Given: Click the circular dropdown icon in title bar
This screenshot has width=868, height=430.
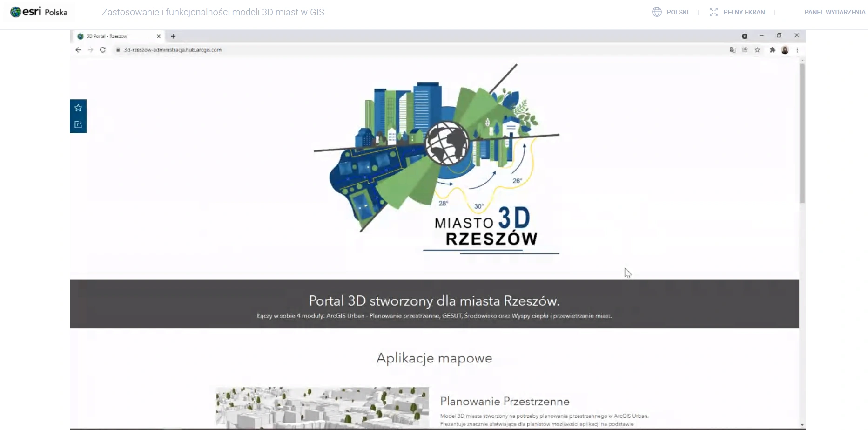Looking at the screenshot, I should point(745,36).
